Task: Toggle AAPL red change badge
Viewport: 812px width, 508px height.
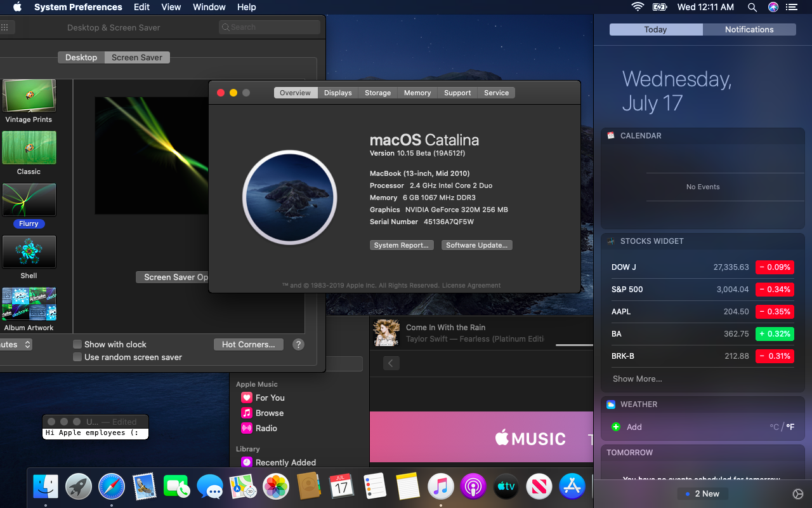Action: click(x=774, y=312)
